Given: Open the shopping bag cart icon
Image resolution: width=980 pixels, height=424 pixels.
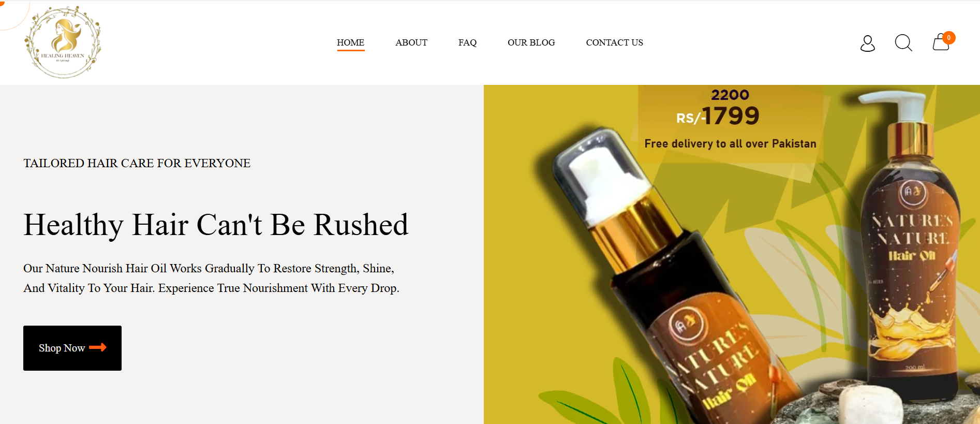Looking at the screenshot, I should coord(941,42).
